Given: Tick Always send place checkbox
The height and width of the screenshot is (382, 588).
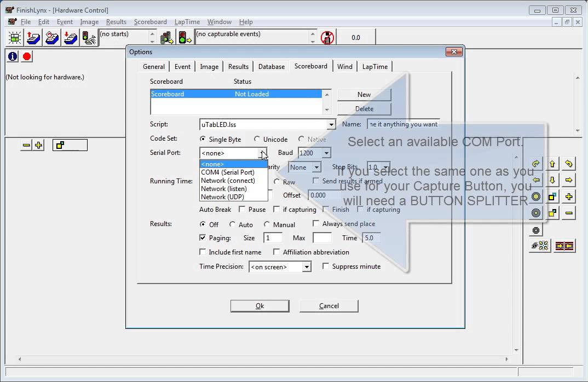Looking at the screenshot, I should [x=316, y=223].
